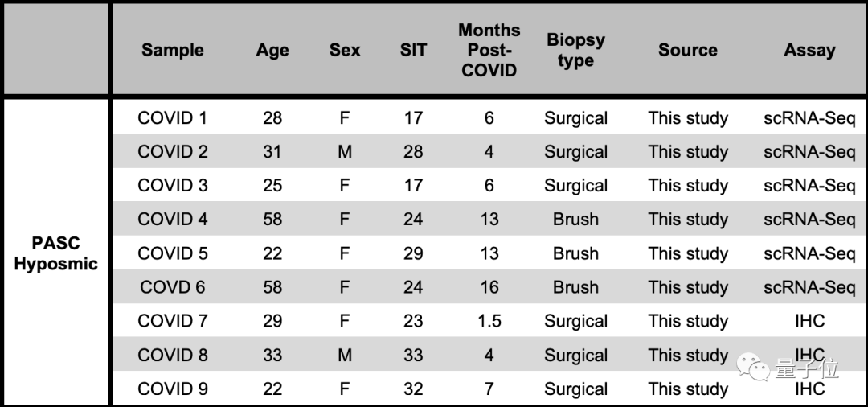Select the Months Post-COVID column header
This screenshot has width=868, height=407.
click(x=489, y=50)
